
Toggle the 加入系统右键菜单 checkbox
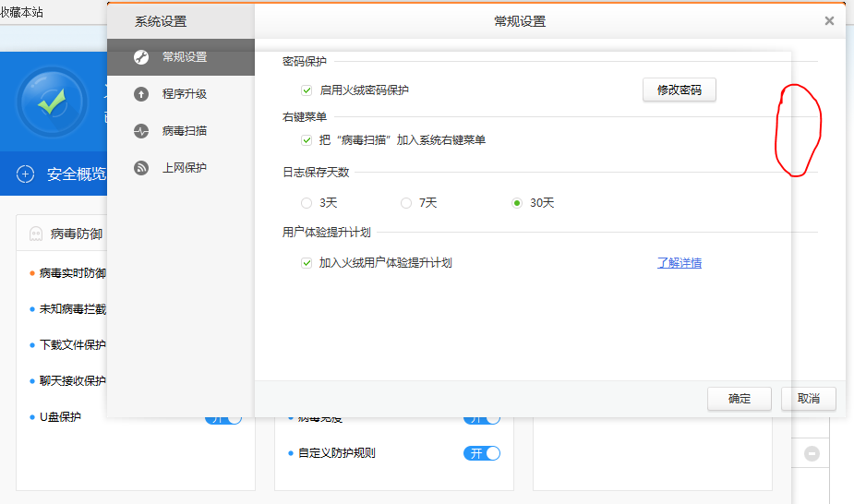pyautogui.click(x=307, y=140)
